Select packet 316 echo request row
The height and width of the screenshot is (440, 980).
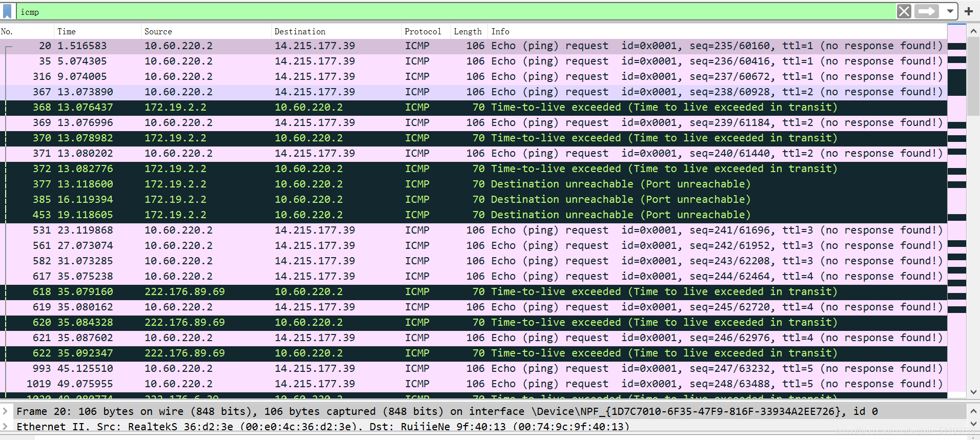[x=474, y=77]
